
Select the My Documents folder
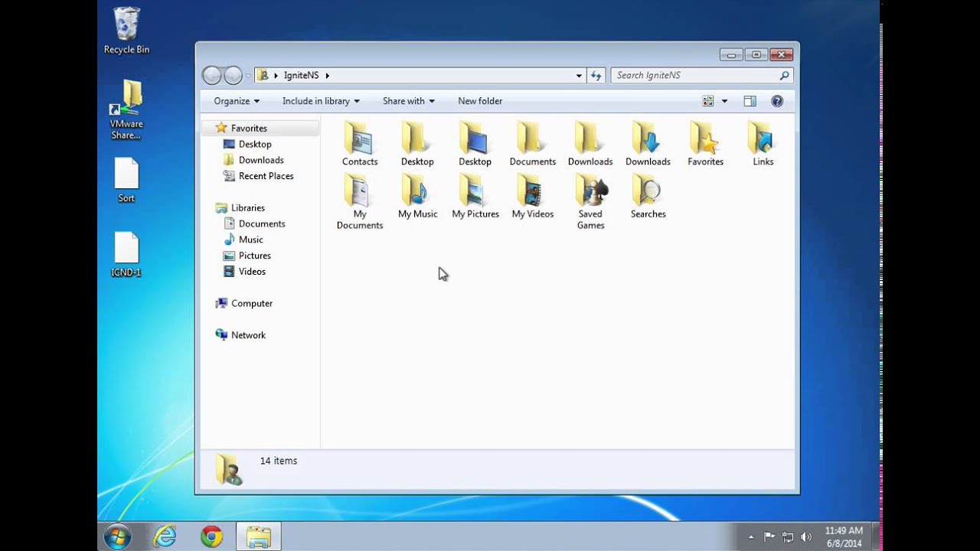[x=360, y=201]
